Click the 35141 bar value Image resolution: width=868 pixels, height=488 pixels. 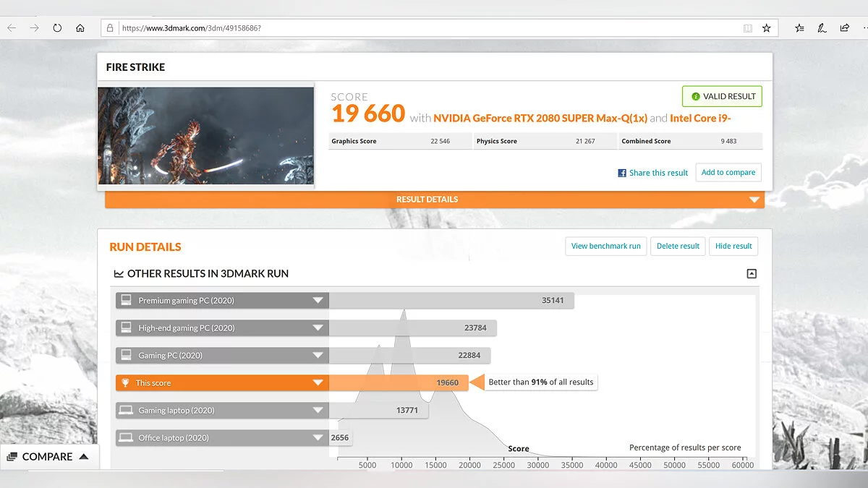553,300
